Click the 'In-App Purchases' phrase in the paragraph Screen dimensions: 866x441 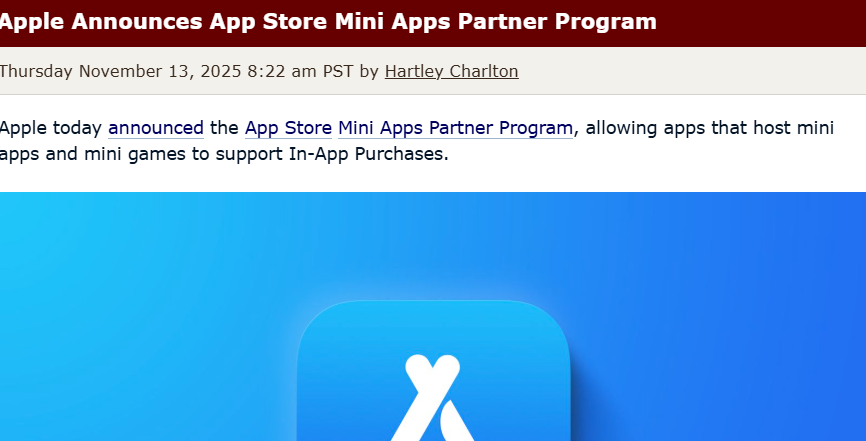368,154
